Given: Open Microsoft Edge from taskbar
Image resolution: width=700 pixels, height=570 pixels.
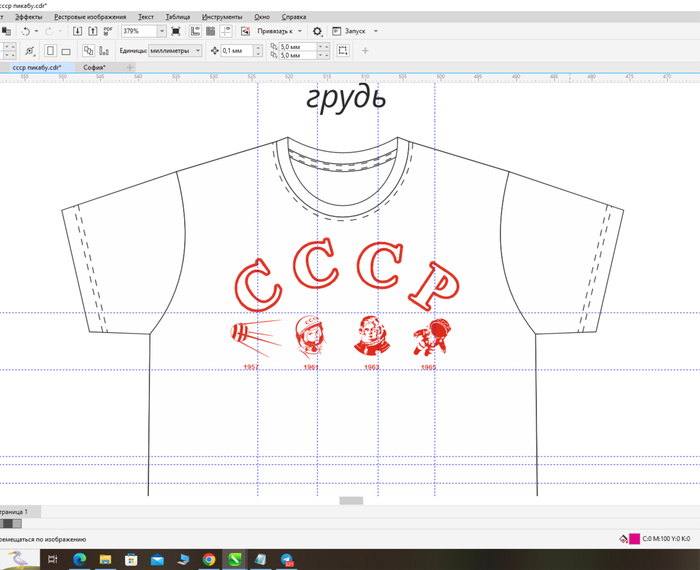Looking at the screenshot, I should tap(79, 559).
